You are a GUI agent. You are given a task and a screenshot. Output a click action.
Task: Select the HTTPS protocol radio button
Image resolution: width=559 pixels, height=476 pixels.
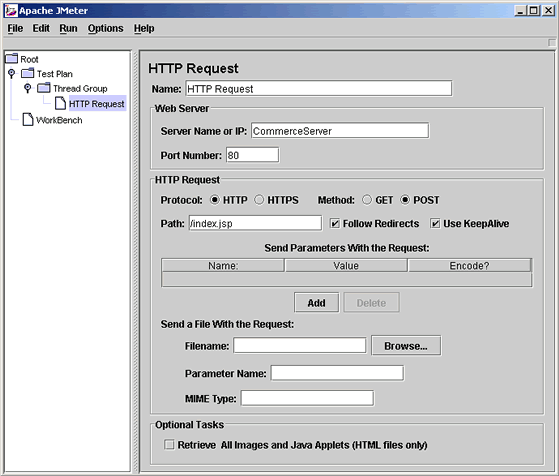259,200
